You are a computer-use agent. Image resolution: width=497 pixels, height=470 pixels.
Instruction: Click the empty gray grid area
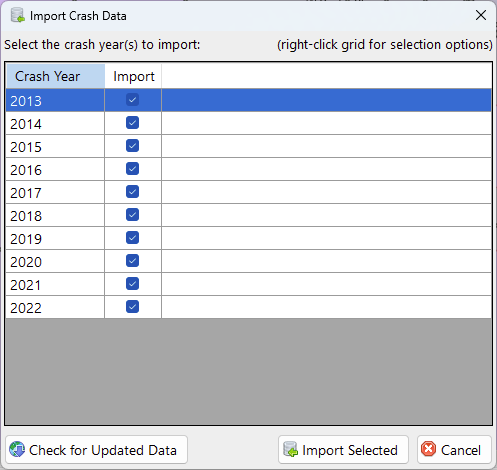click(x=248, y=371)
